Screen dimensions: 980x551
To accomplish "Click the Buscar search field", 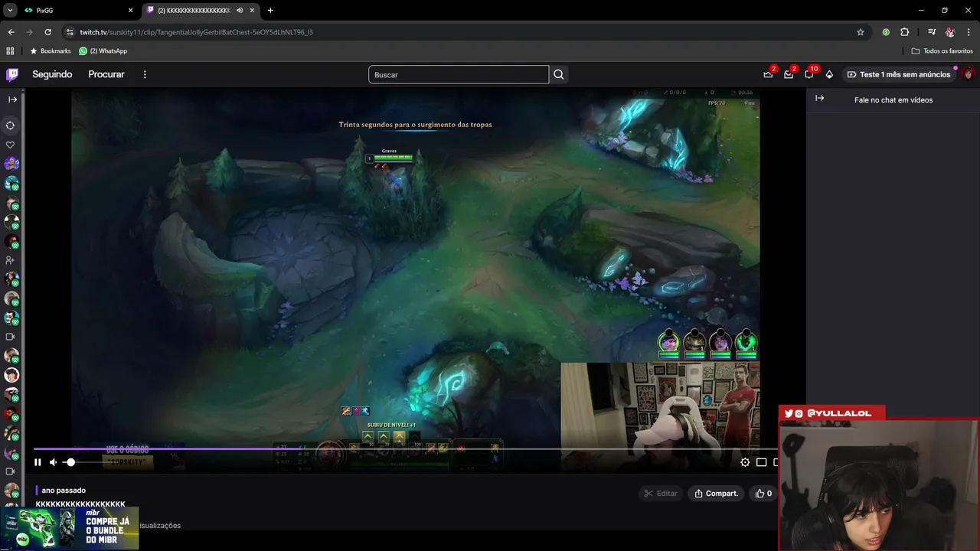I will point(459,74).
